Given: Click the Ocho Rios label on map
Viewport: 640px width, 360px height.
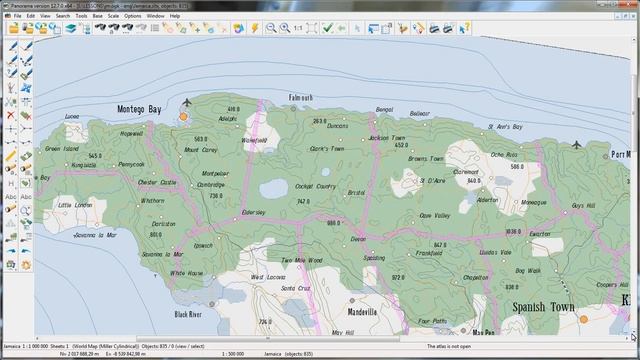Looking at the screenshot, I should coord(504,155).
